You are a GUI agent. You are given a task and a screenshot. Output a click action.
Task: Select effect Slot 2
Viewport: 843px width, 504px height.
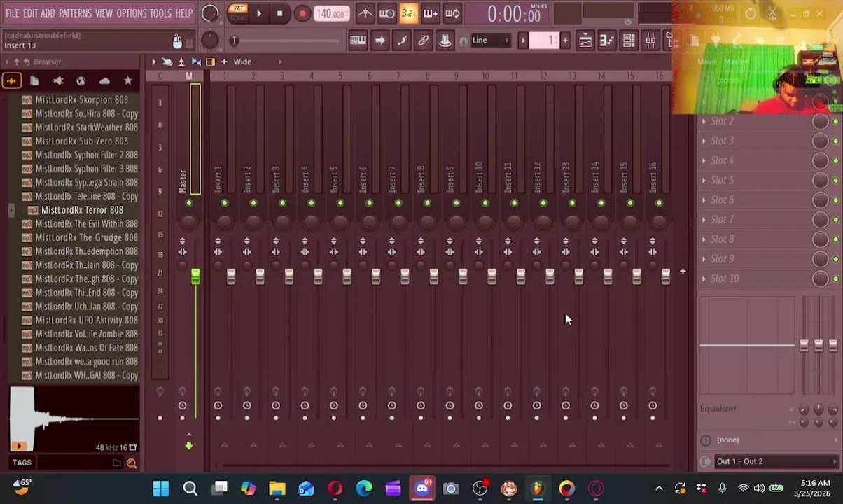[723, 121]
